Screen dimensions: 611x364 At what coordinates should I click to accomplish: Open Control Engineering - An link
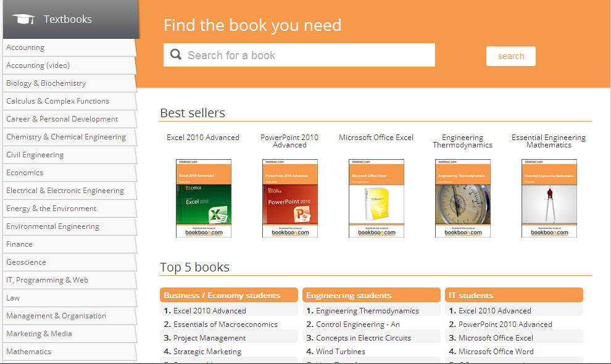358,325
